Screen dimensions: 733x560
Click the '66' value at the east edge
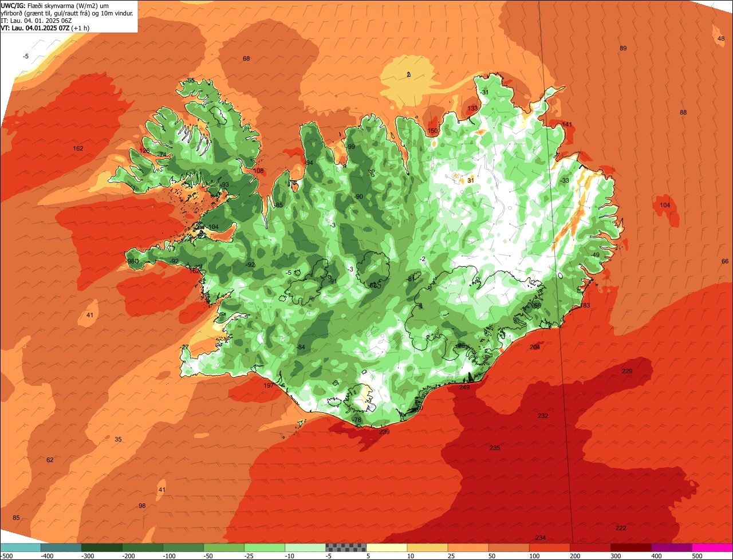(x=725, y=262)
